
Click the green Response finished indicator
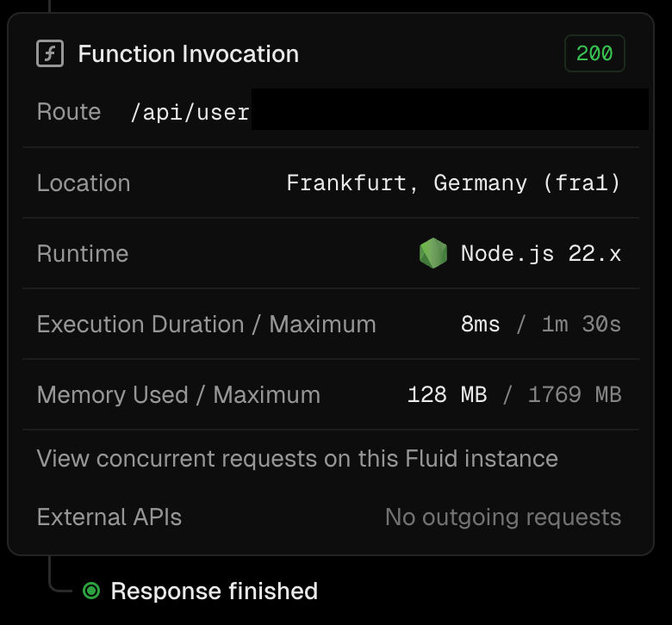pyautogui.click(x=90, y=591)
